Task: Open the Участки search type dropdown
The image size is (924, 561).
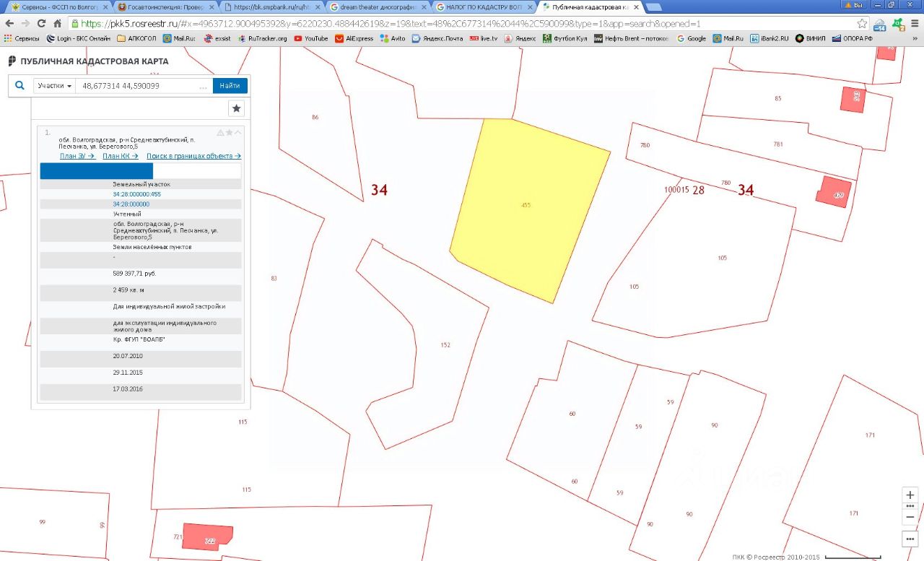Action: click(x=55, y=86)
